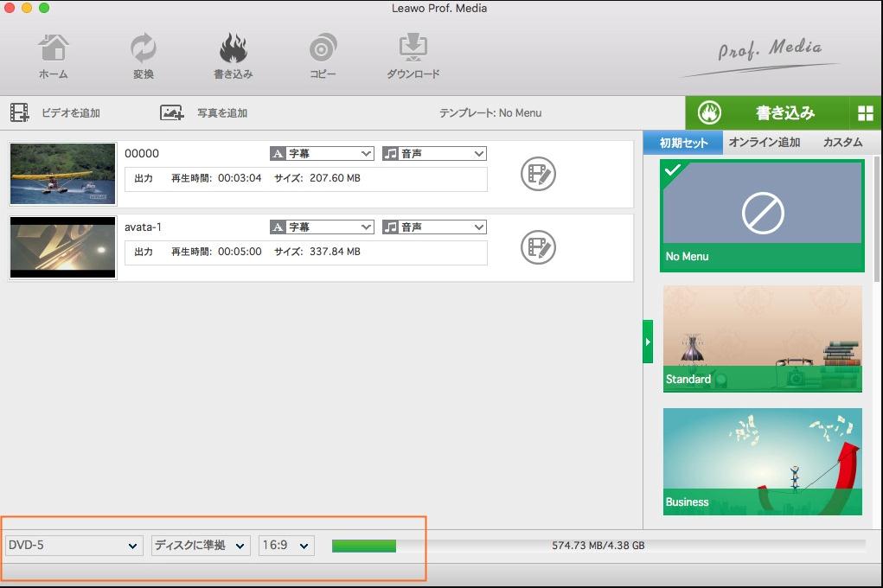Image resolution: width=883 pixels, height=588 pixels.
Task: Click the avata-1 video thumbnail
Action: click(x=62, y=247)
